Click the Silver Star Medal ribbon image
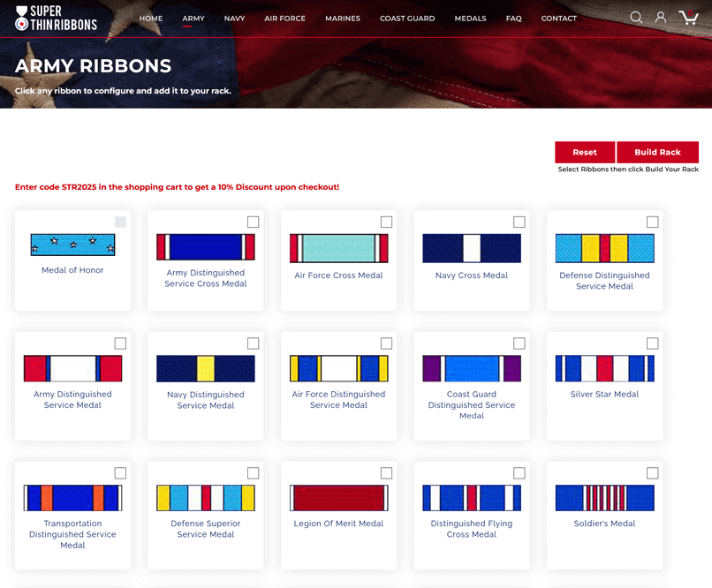 pos(604,368)
